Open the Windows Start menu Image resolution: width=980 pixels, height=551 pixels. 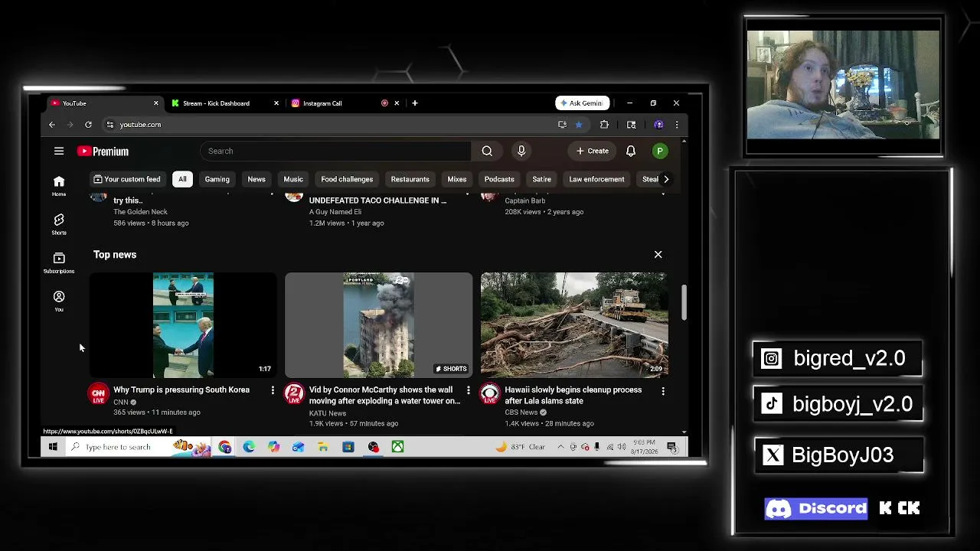tap(53, 447)
